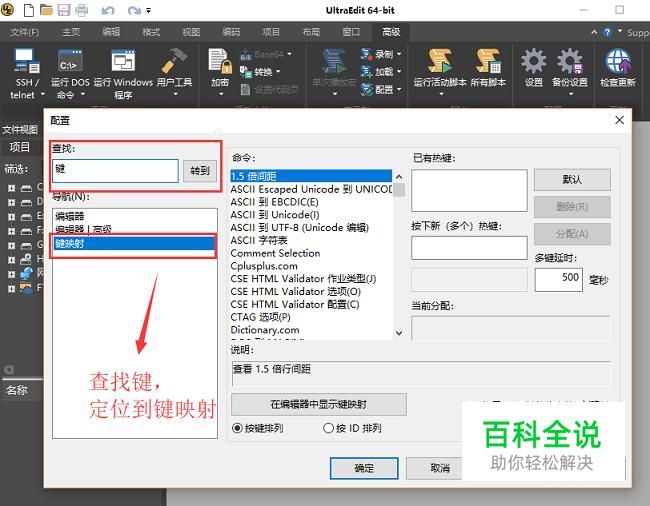Click the Open folder icon in title bar
Image resolution: width=650 pixels, height=506 pixels.
(46, 10)
